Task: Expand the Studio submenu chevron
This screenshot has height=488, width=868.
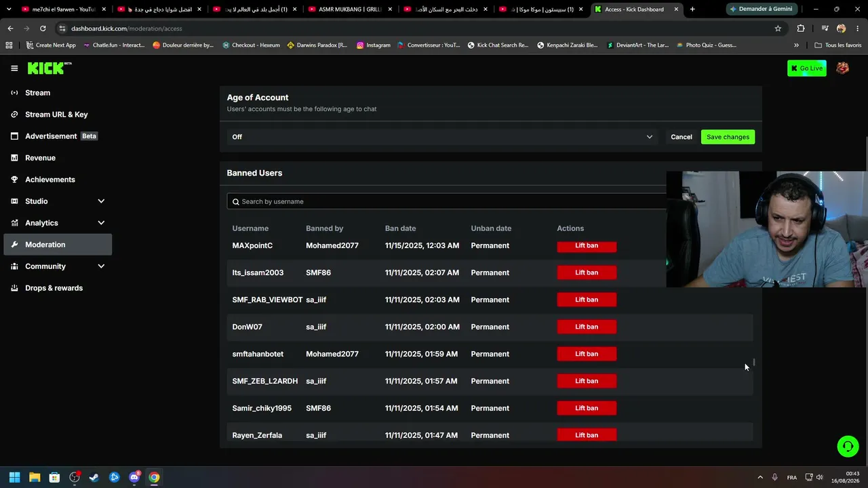Action: tap(101, 201)
